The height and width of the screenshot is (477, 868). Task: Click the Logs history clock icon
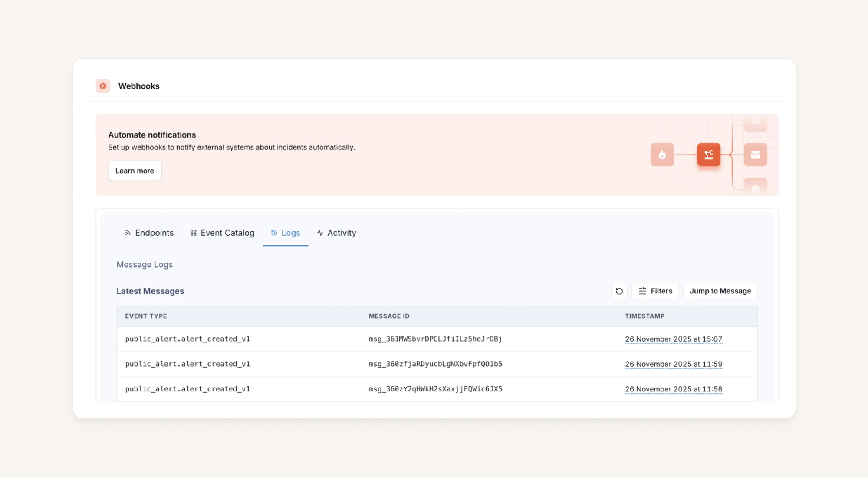(274, 233)
